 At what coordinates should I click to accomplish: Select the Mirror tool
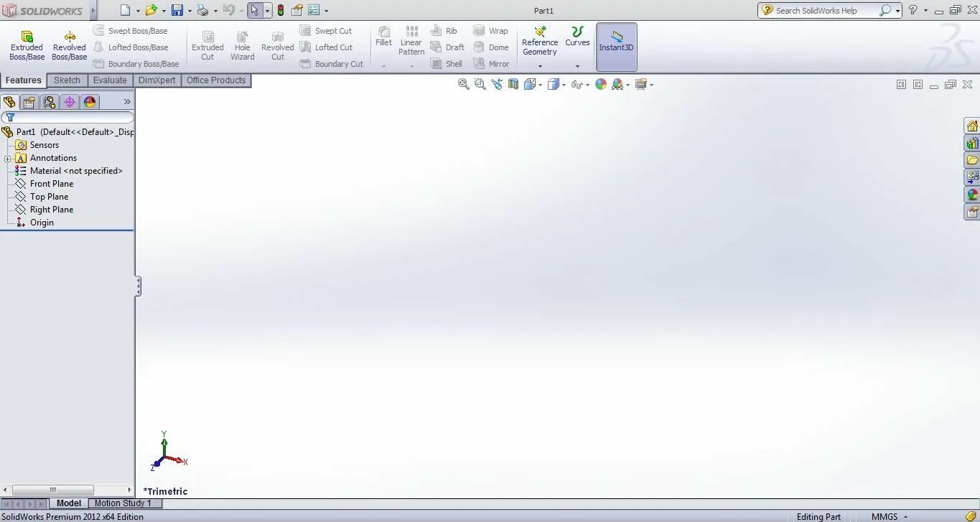coord(491,64)
